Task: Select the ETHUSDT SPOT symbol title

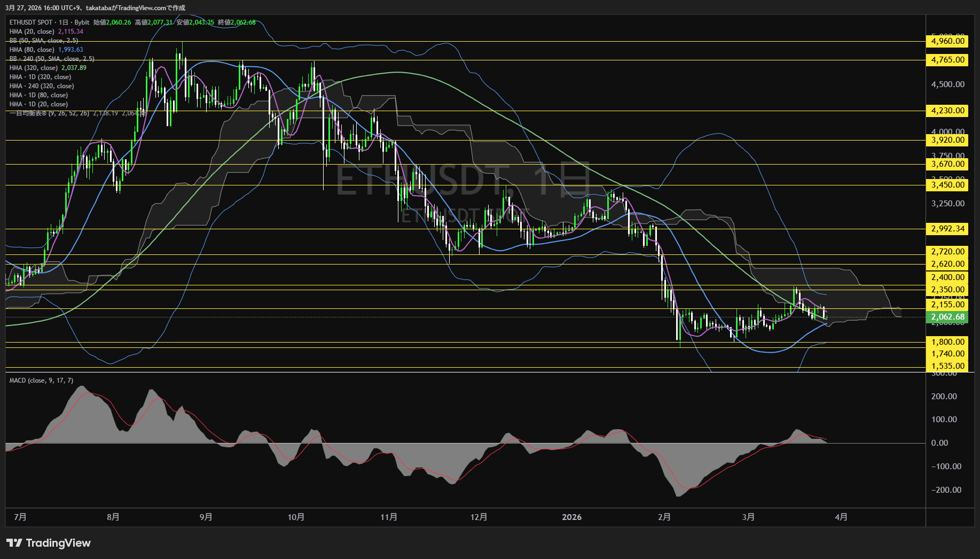Action: [x=31, y=22]
